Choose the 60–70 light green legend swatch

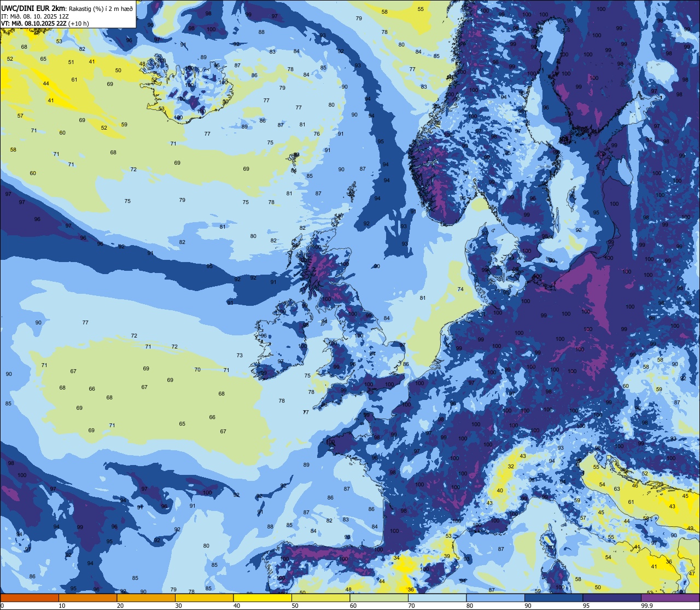pos(379,598)
